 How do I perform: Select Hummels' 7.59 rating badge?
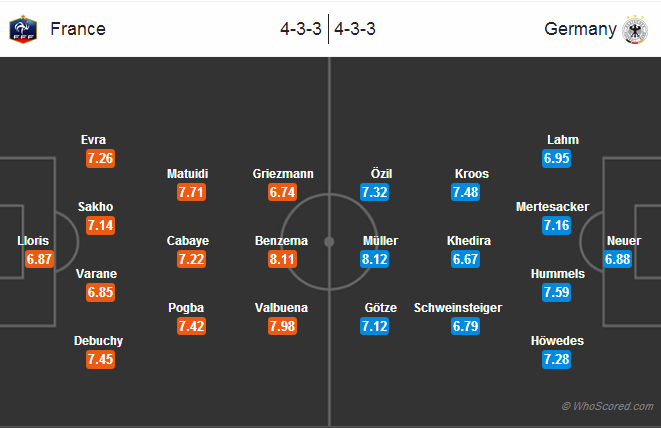coord(556,292)
